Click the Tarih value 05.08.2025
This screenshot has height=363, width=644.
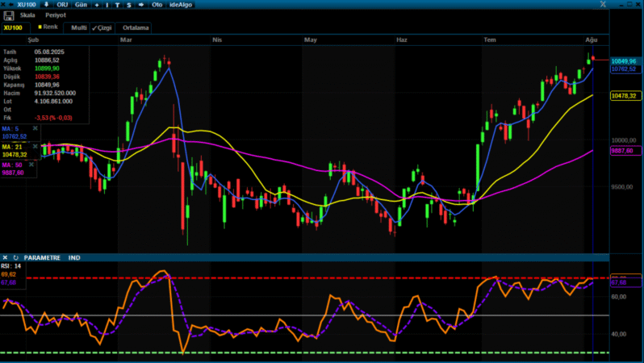(x=49, y=52)
